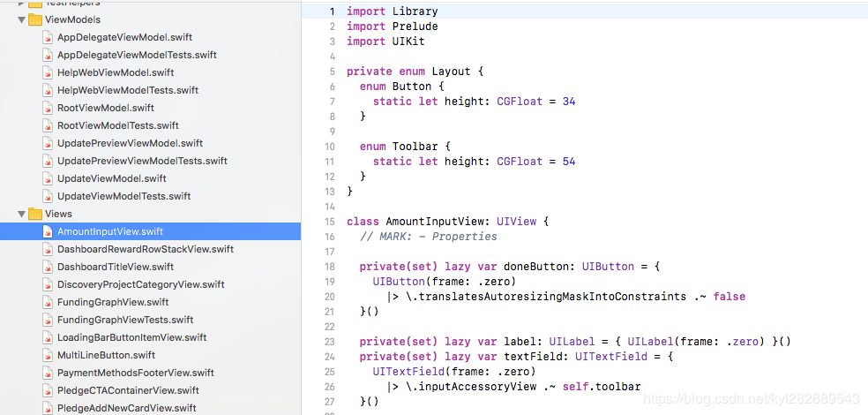Click the 'import UIKit' code line
Image resolution: width=868 pixels, height=415 pixels.
385,41
